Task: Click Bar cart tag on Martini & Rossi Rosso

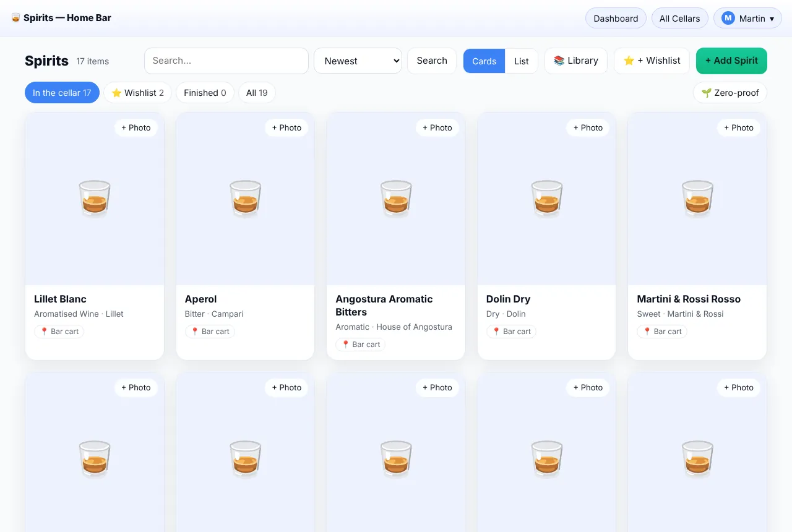Action: coord(662,332)
